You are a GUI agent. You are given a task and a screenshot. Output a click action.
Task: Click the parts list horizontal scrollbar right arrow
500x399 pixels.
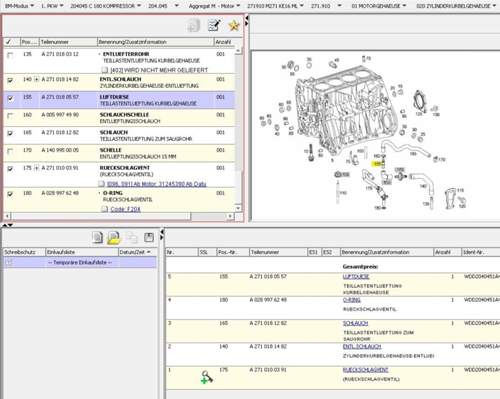pyautogui.click(x=230, y=216)
